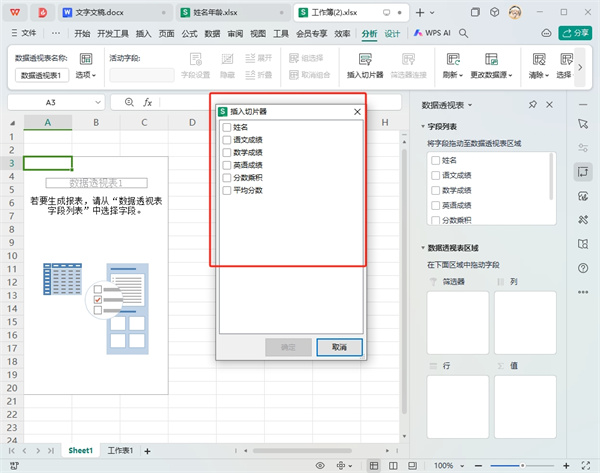Open the 开始 ribbon tab
This screenshot has width=600, height=473.
[x=82, y=33]
